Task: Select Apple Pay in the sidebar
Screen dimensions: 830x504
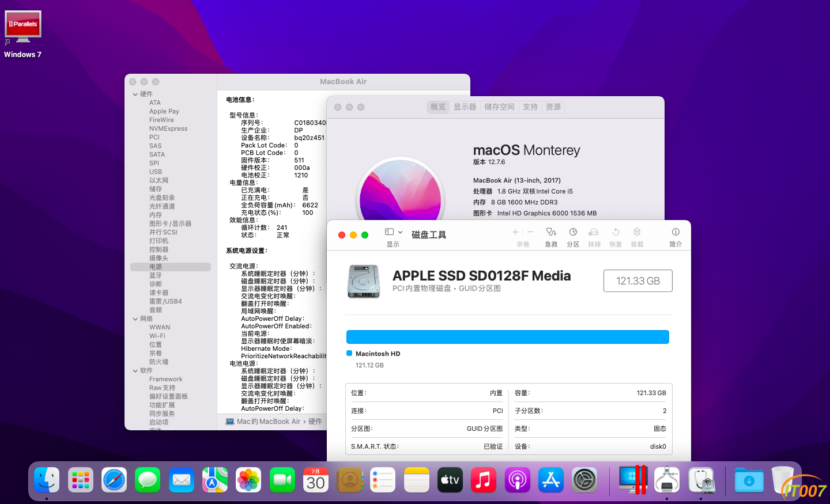Action: click(x=164, y=111)
